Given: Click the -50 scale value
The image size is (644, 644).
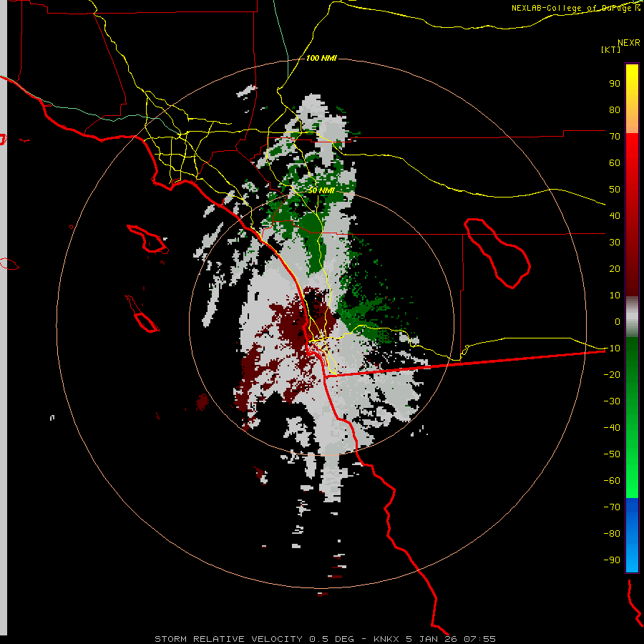Looking at the screenshot, I should coord(612,454).
